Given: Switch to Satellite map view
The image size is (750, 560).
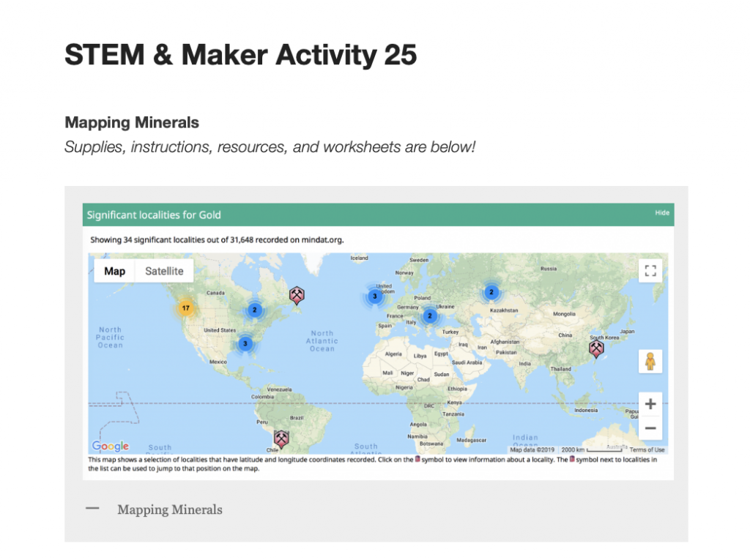Looking at the screenshot, I should click(164, 271).
